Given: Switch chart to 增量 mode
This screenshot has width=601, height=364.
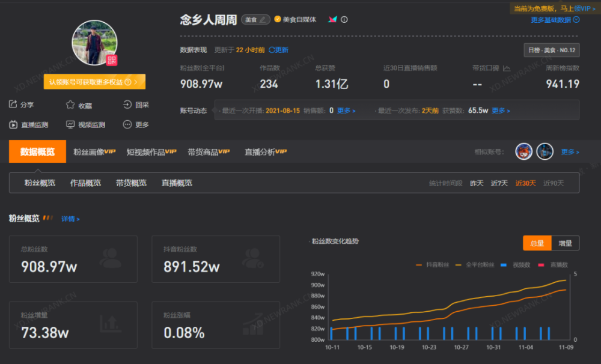Looking at the screenshot, I should click(x=566, y=243).
